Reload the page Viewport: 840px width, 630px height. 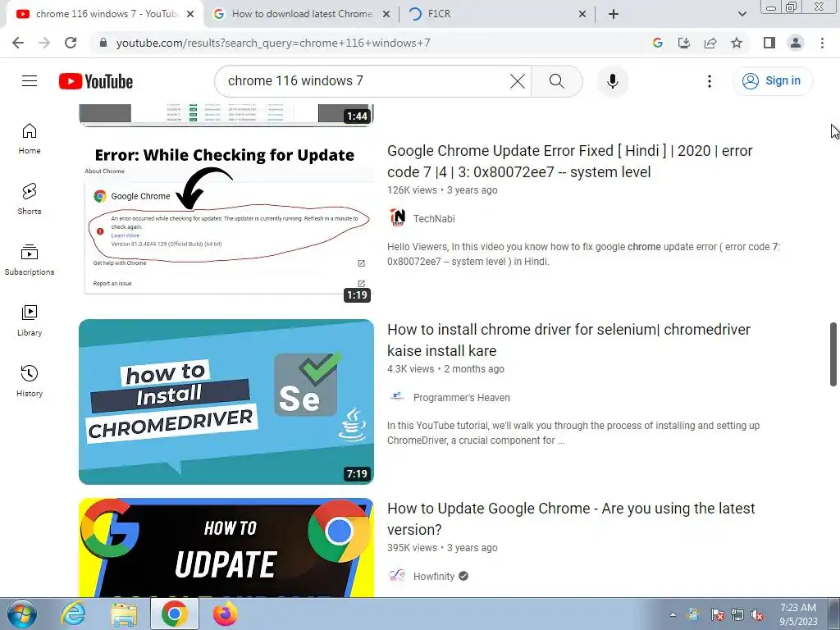click(71, 43)
